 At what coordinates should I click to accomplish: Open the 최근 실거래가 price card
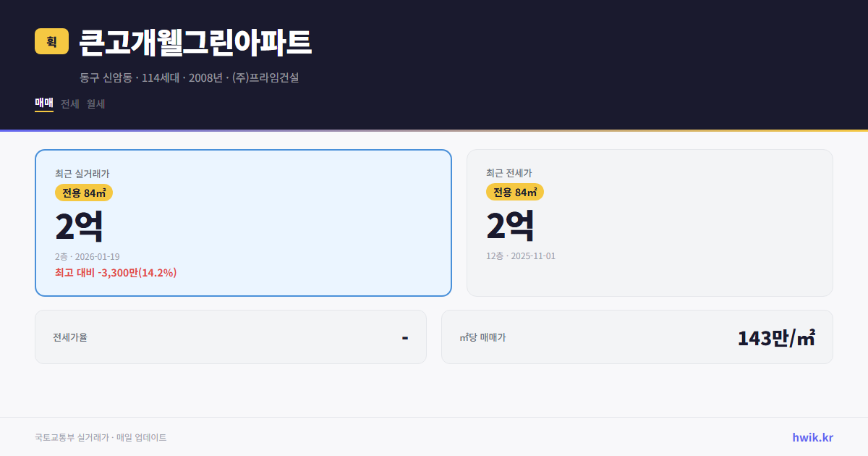click(80, 173)
